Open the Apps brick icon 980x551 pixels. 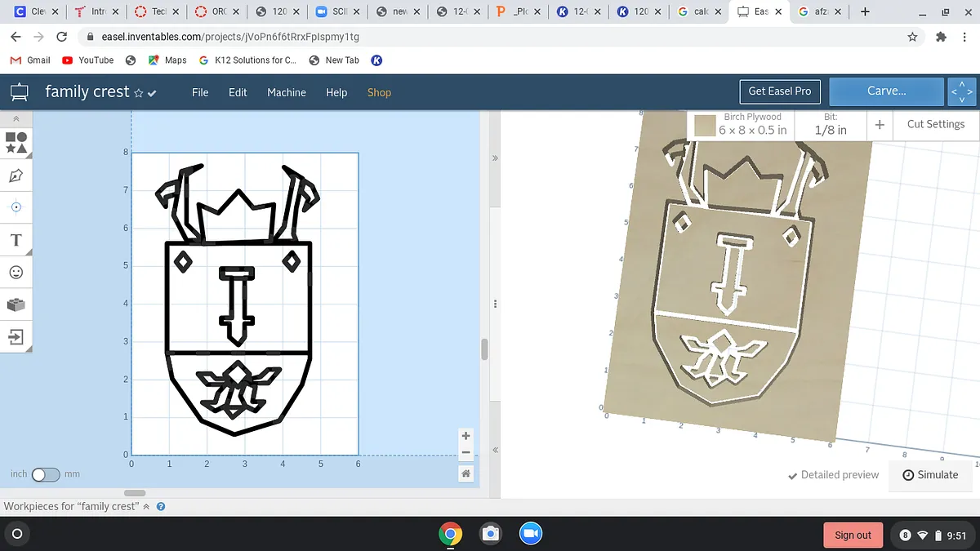coord(16,304)
